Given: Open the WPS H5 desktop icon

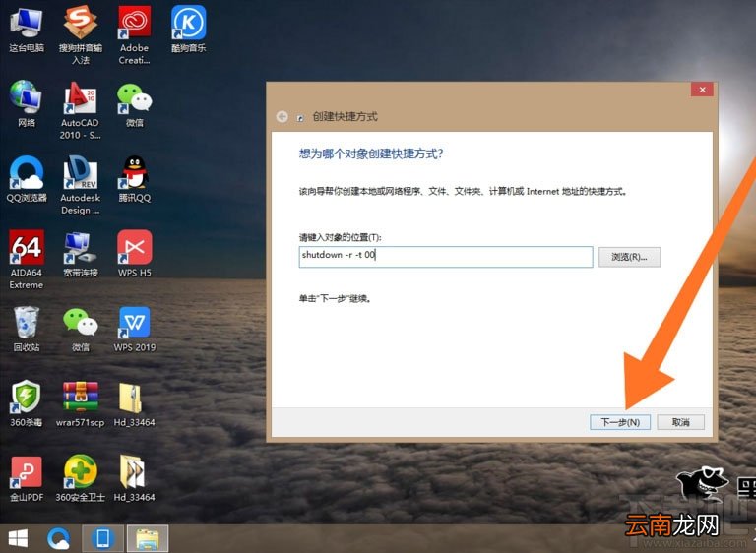Looking at the screenshot, I should pos(135,254).
